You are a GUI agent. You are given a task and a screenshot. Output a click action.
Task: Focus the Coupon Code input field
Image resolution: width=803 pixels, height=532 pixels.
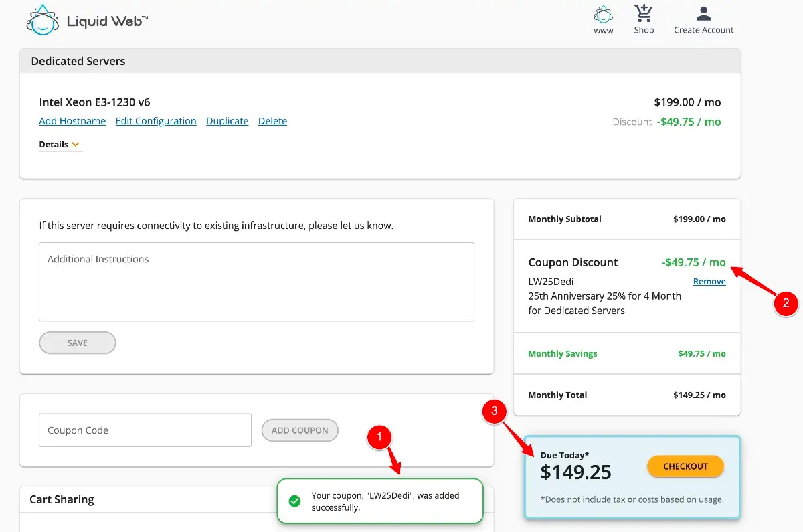(145, 430)
